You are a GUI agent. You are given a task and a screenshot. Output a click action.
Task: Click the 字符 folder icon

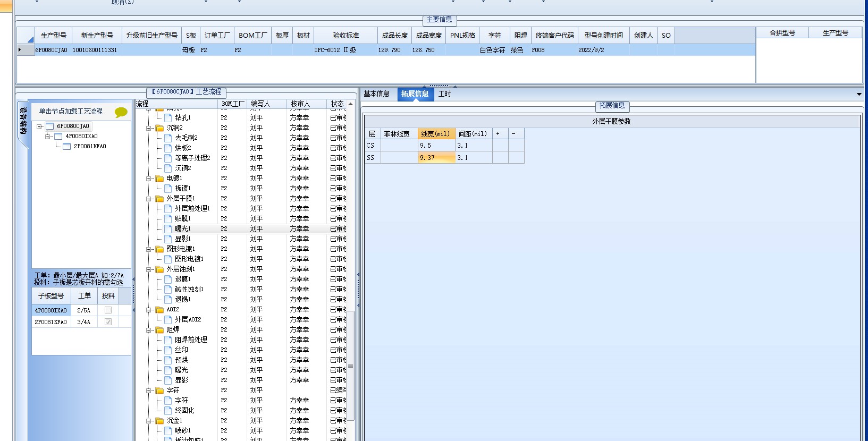tap(159, 391)
